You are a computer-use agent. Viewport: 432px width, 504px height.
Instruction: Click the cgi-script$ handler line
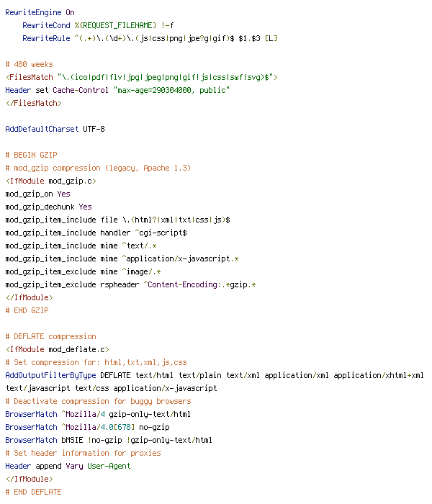click(x=96, y=233)
